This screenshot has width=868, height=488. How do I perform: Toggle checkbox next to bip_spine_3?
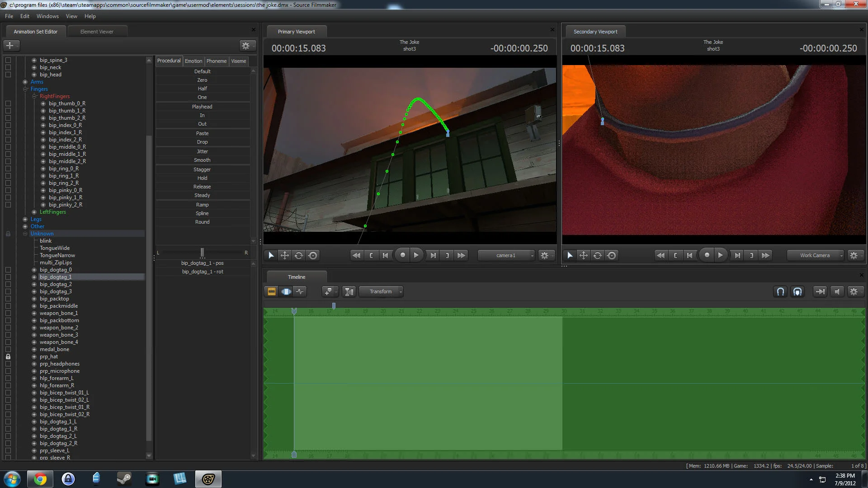(8, 60)
